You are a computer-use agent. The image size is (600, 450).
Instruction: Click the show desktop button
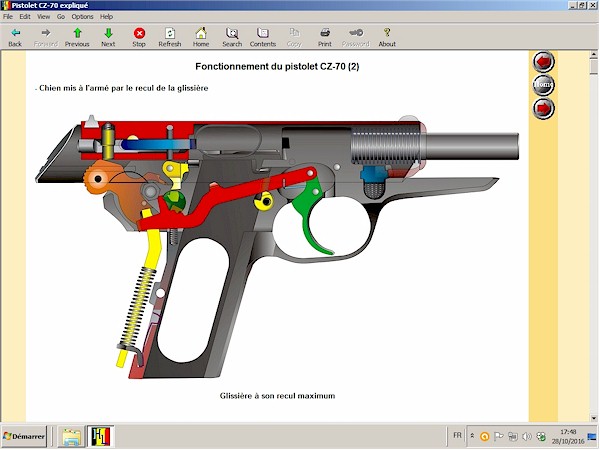pyautogui.click(x=592, y=436)
